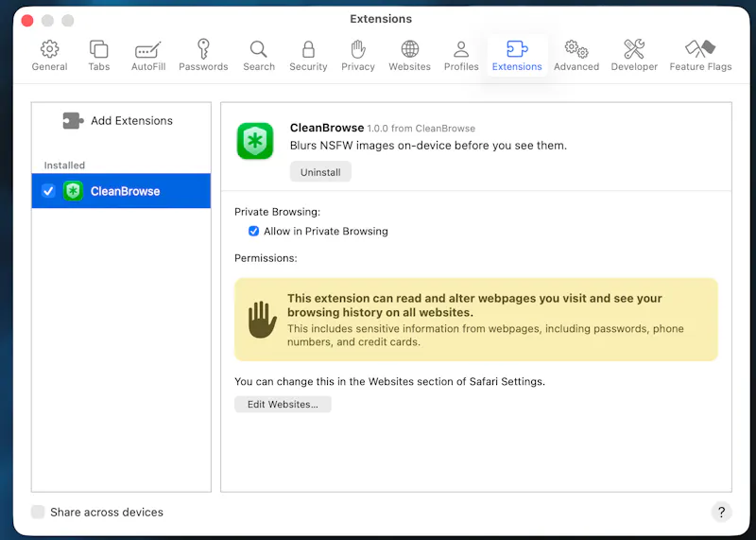Image resolution: width=756 pixels, height=540 pixels.
Task: Click the bold permission warning text
Action: [474, 305]
